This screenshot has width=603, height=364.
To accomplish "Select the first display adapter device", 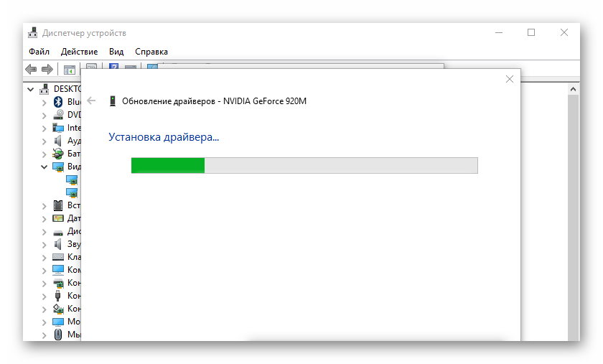I will [72, 179].
